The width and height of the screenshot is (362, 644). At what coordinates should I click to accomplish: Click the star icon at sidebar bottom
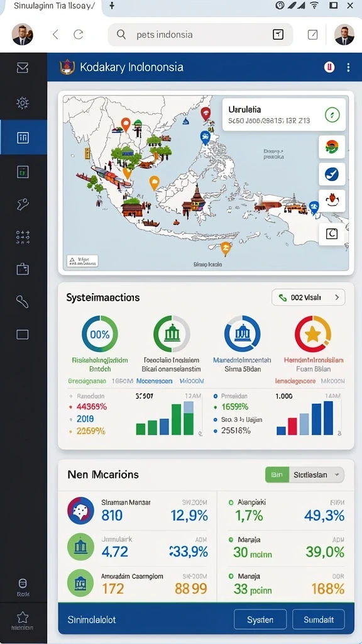[x=23, y=617]
